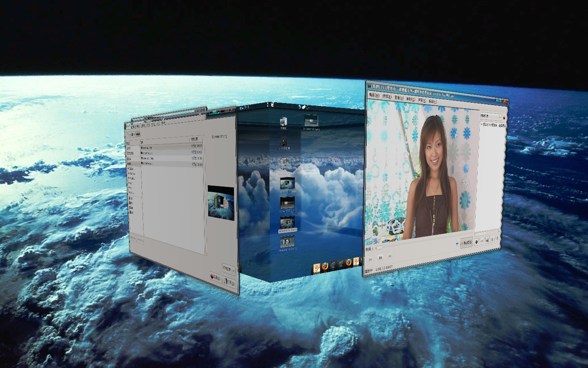Image resolution: width=588 pixels, height=368 pixels.
Task: Skip to the next track in the player
Action: point(390,256)
